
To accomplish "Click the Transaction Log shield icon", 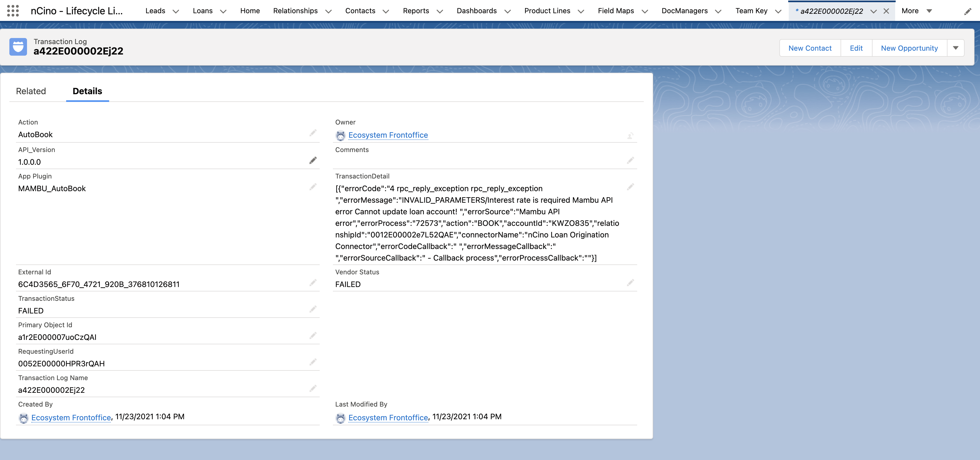I will 18,46.
